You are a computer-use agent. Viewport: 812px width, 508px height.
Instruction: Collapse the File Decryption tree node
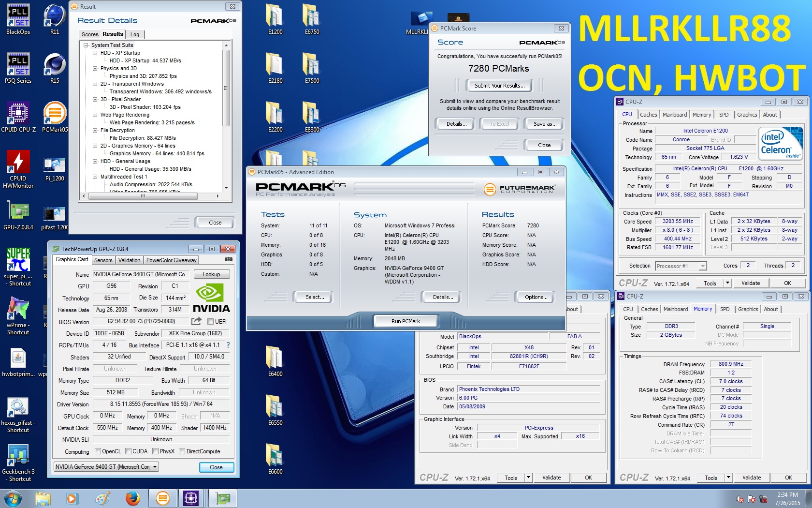95,130
